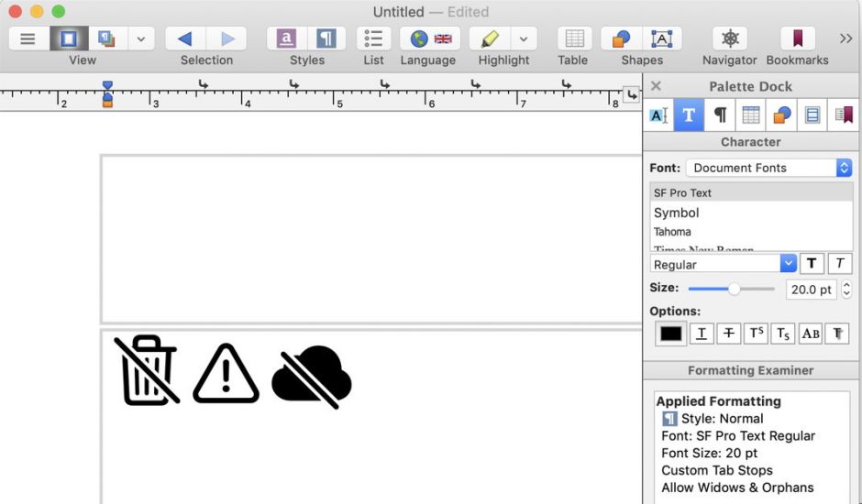Screen dimensions: 862x504
Task: Click the yellow Highlight marker icon
Action: coord(490,38)
